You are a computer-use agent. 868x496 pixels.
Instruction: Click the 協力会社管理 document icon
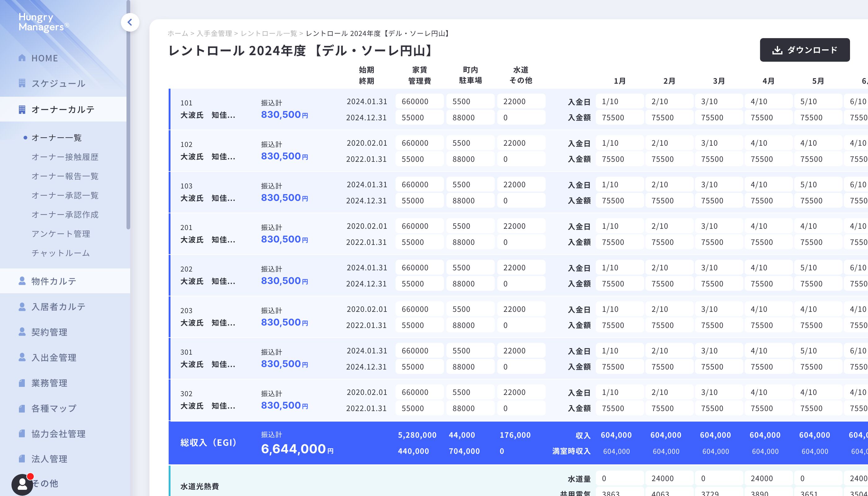click(x=22, y=434)
